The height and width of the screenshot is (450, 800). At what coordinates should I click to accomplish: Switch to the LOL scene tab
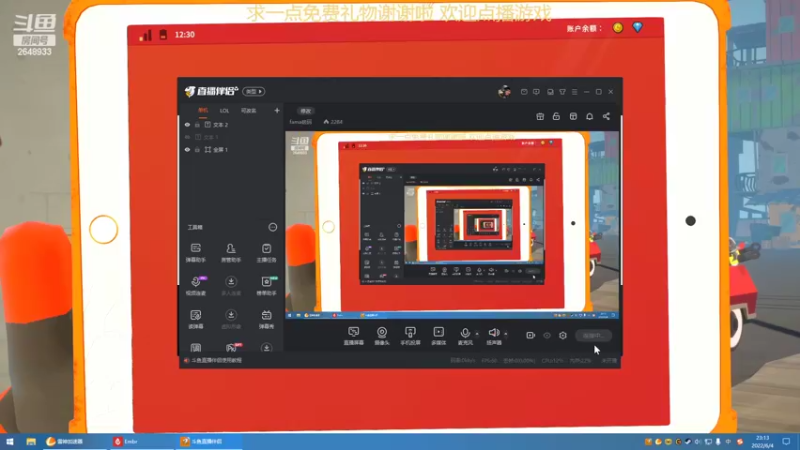click(224, 111)
